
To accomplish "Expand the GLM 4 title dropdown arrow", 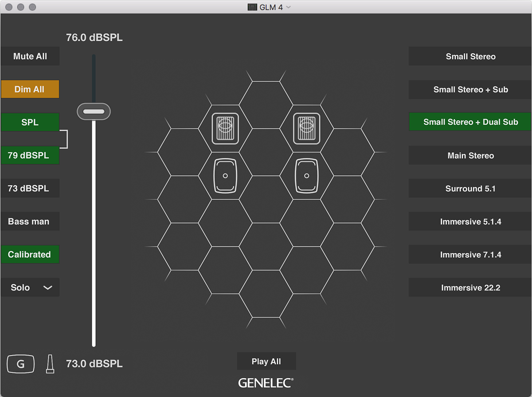I will [289, 7].
